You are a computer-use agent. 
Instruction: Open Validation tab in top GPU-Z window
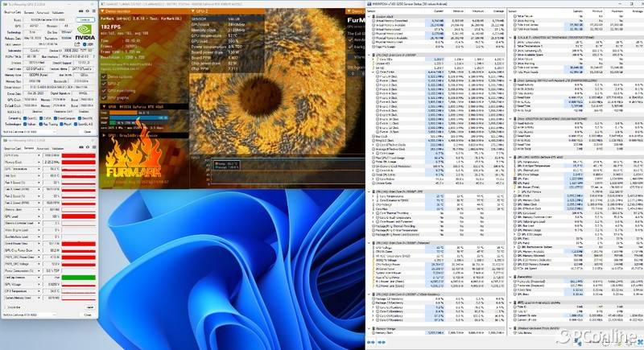(x=57, y=12)
